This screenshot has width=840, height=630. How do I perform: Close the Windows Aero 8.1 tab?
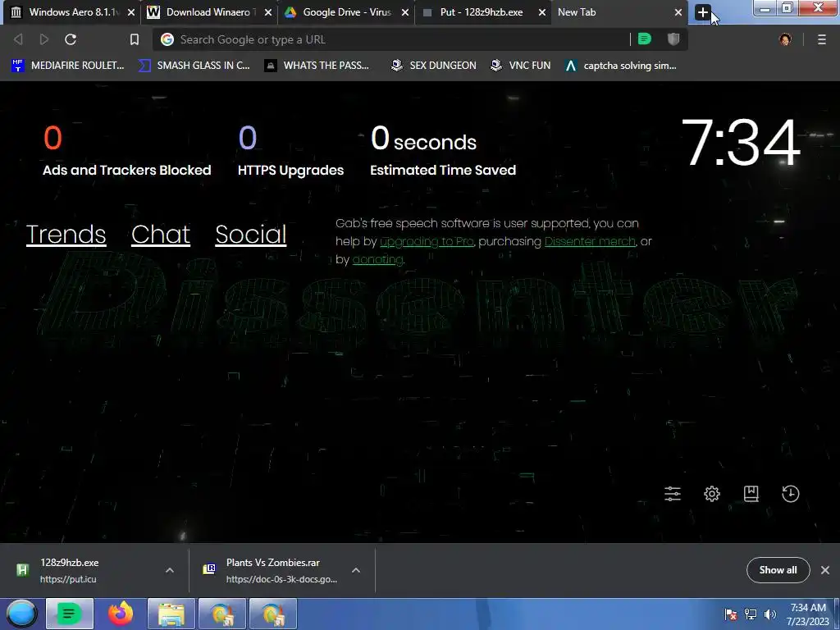(130, 12)
